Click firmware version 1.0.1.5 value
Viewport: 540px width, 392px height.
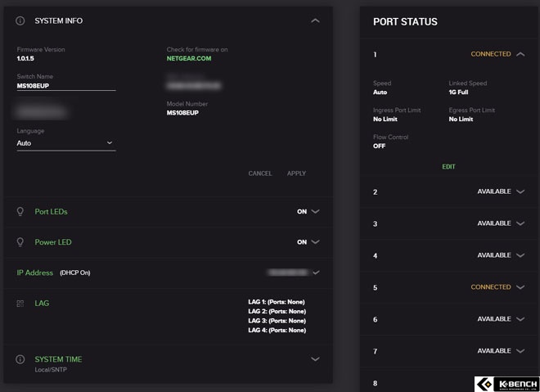[25, 59]
